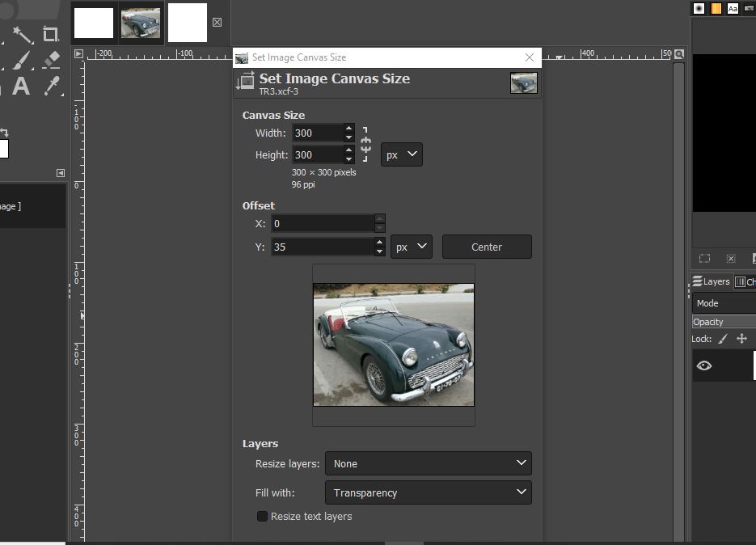The width and height of the screenshot is (756, 545).
Task: Click the '96 ppi' resolution text
Action: [x=303, y=184]
